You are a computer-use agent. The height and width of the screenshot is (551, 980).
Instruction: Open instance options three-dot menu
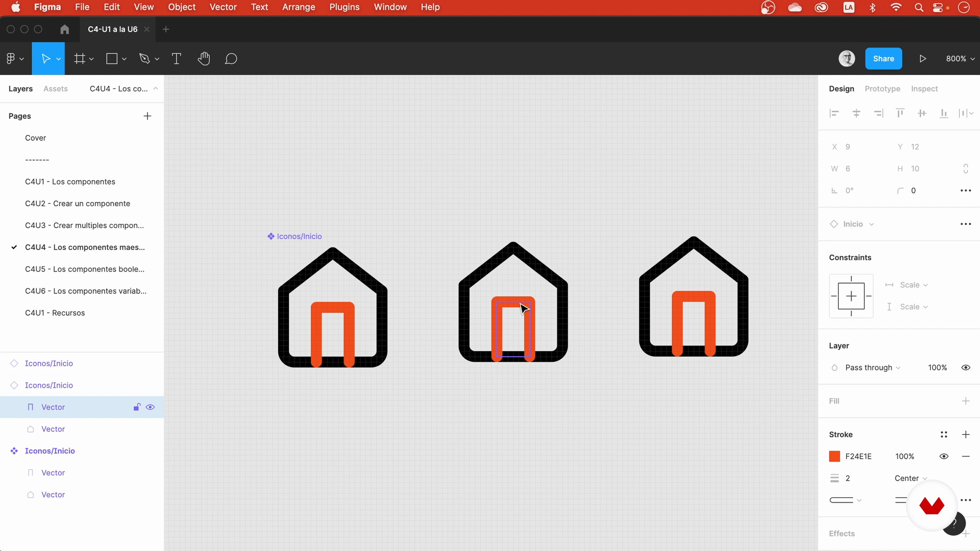pyautogui.click(x=966, y=224)
